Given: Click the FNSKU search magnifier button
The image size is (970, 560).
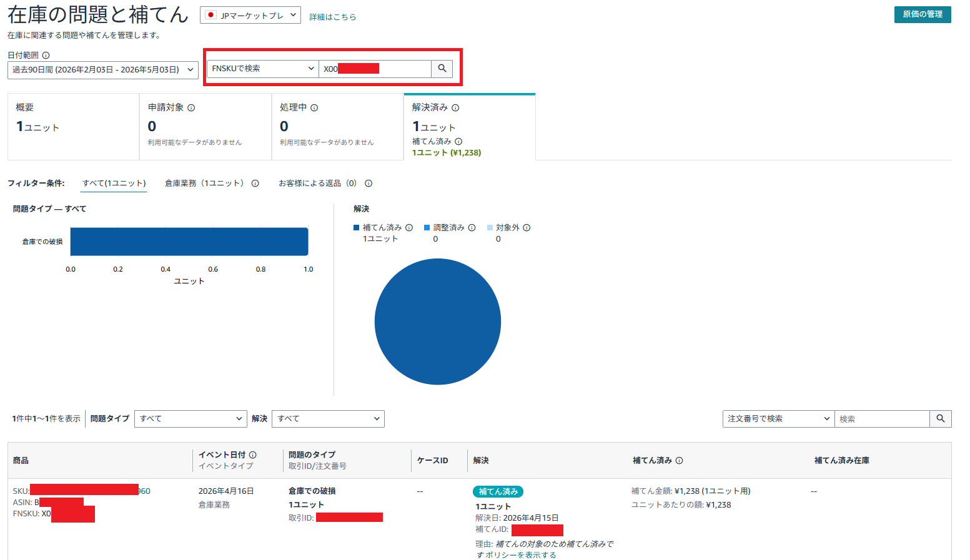Looking at the screenshot, I should coord(442,69).
